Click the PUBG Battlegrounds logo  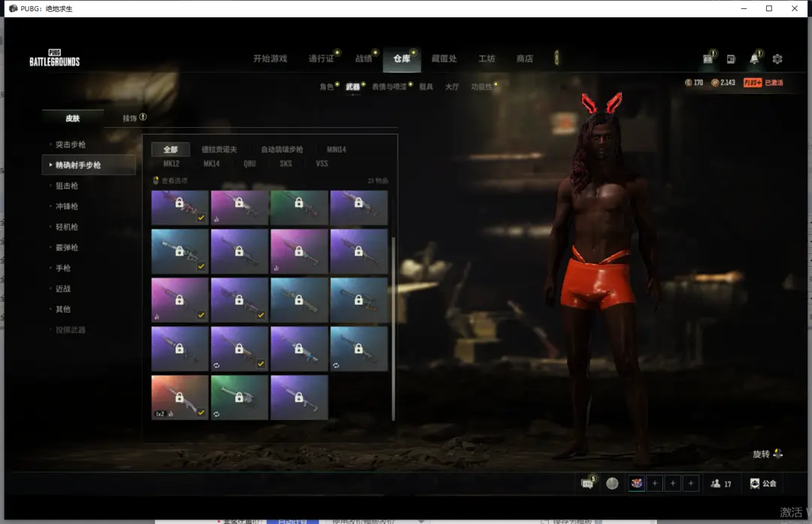point(54,58)
